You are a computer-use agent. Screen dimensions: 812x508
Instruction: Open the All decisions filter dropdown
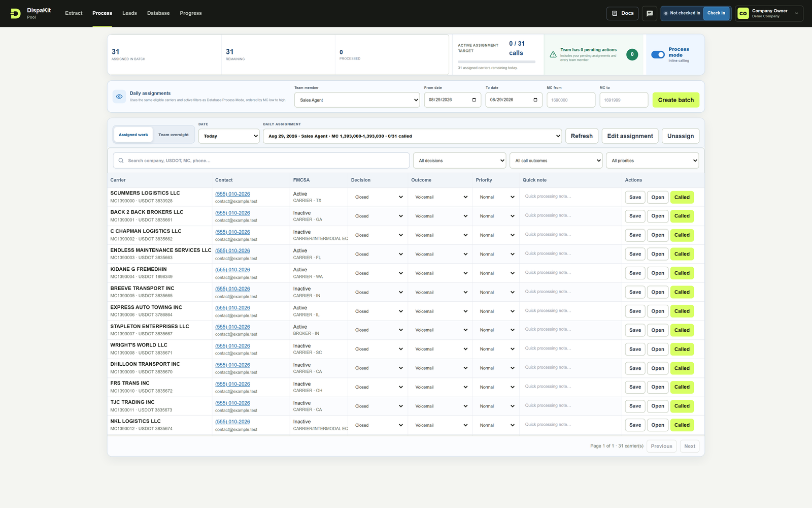coord(459,161)
